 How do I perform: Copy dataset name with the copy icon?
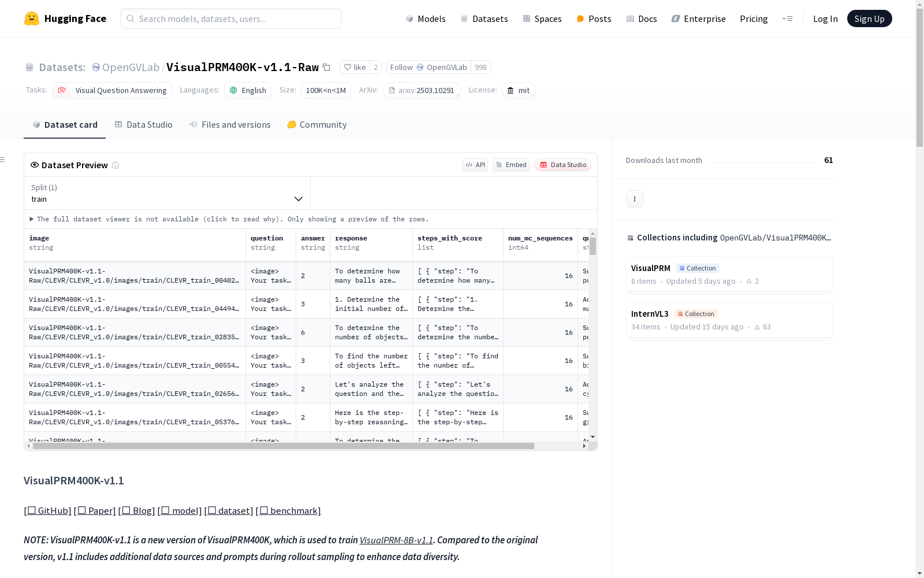(x=326, y=67)
